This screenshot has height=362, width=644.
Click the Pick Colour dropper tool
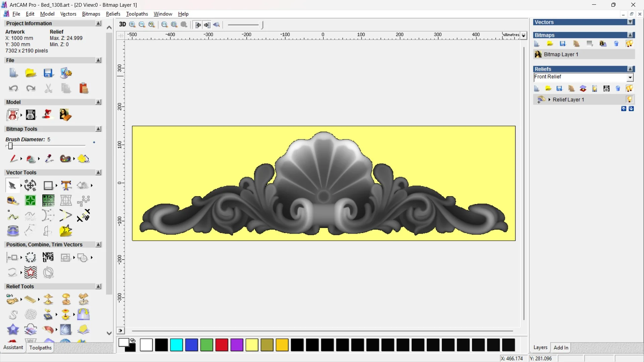pyautogui.click(x=49, y=159)
